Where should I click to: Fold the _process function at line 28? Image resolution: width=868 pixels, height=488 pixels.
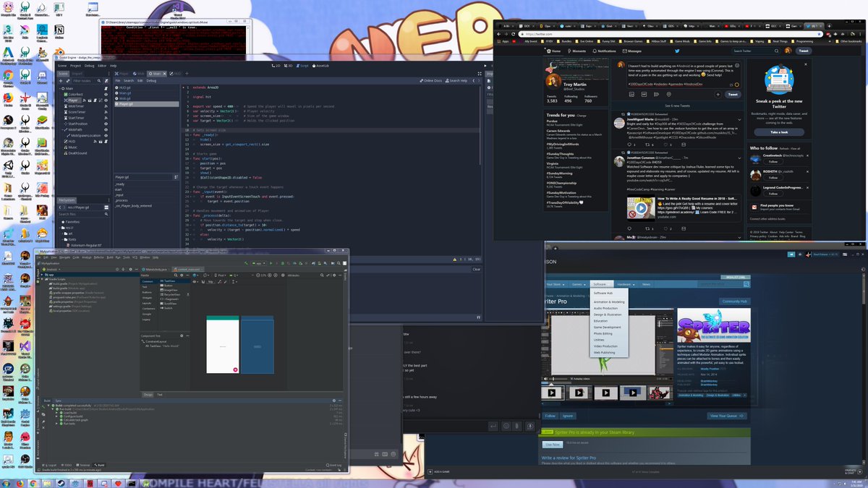[x=190, y=215]
